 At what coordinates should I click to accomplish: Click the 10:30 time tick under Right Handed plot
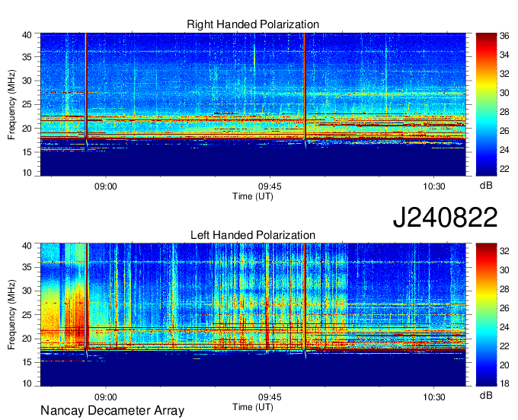click(x=434, y=186)
